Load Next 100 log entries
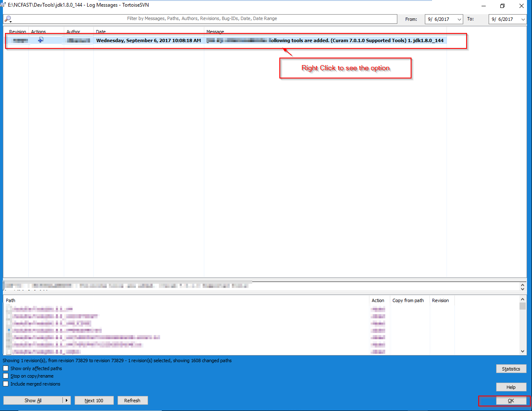Viewport: 532px width, 411px height. pyautogui.click(x=94, y=401)
